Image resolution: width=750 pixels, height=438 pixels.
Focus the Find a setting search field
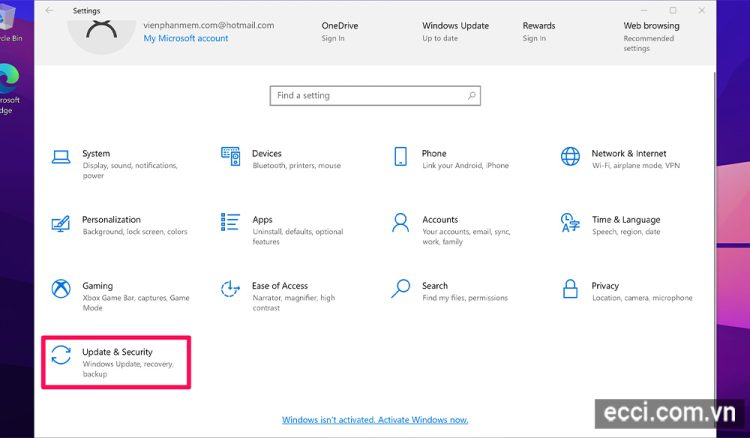pos(375,96)
